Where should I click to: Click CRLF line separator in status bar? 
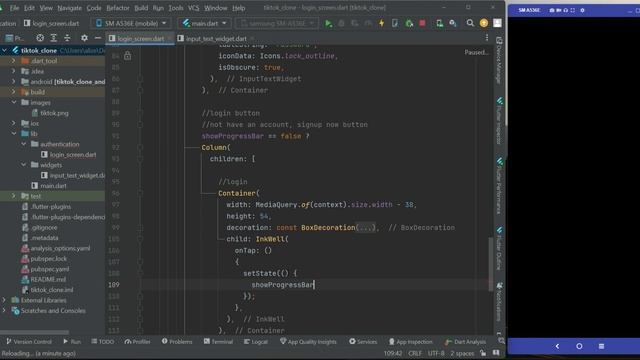[415, 353]
